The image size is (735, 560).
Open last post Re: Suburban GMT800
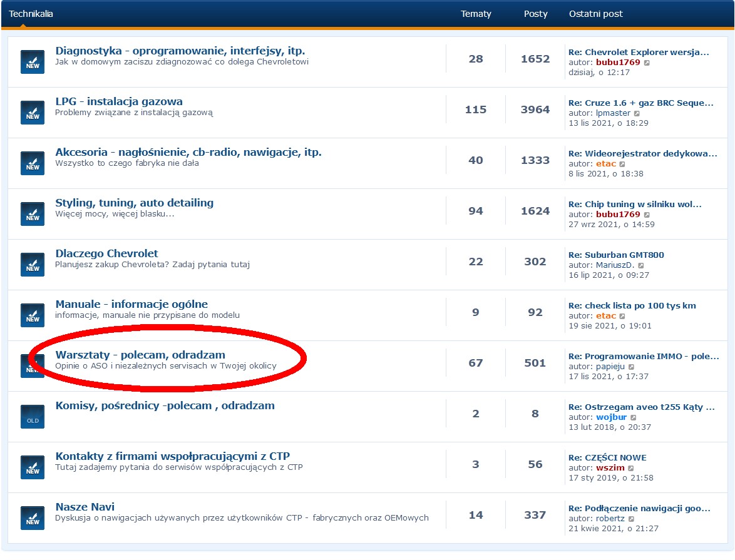(616, 255)
